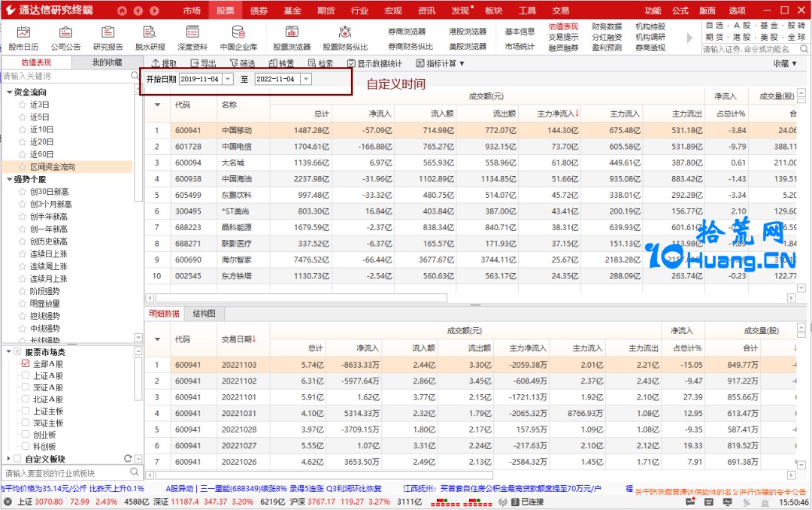Click the 财务数据 button

(607, 26)
